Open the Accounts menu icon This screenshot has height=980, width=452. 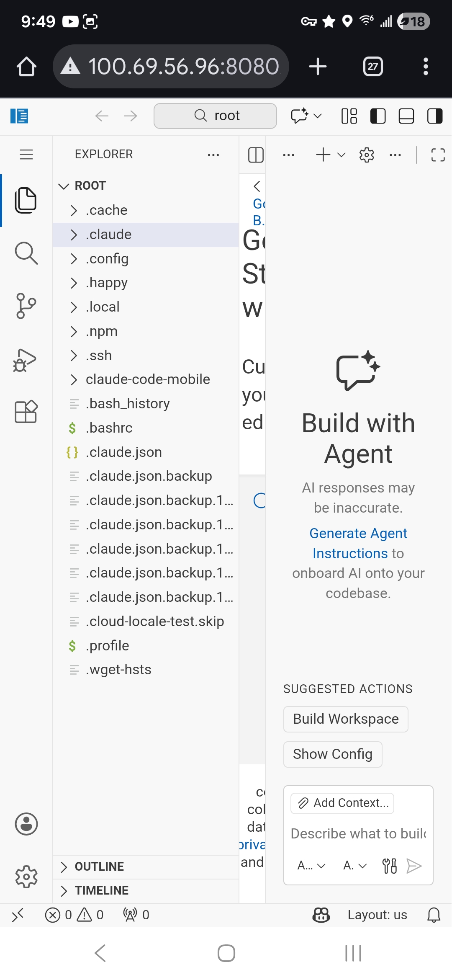[26, 824]
